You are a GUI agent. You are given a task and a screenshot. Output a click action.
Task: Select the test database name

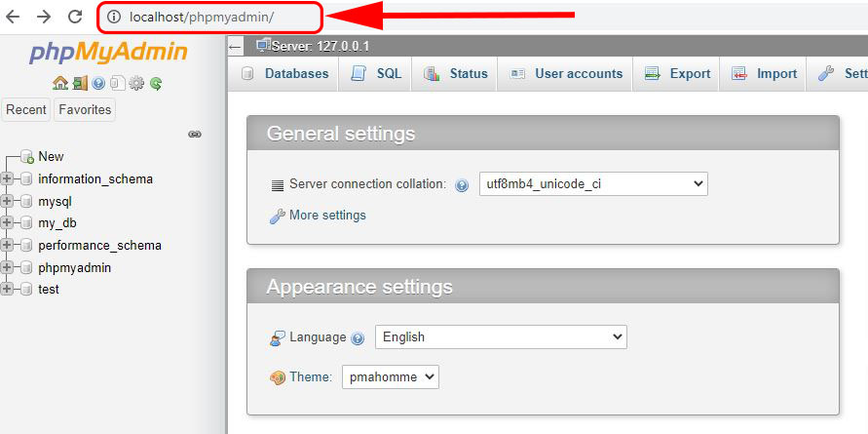[49, 290]
